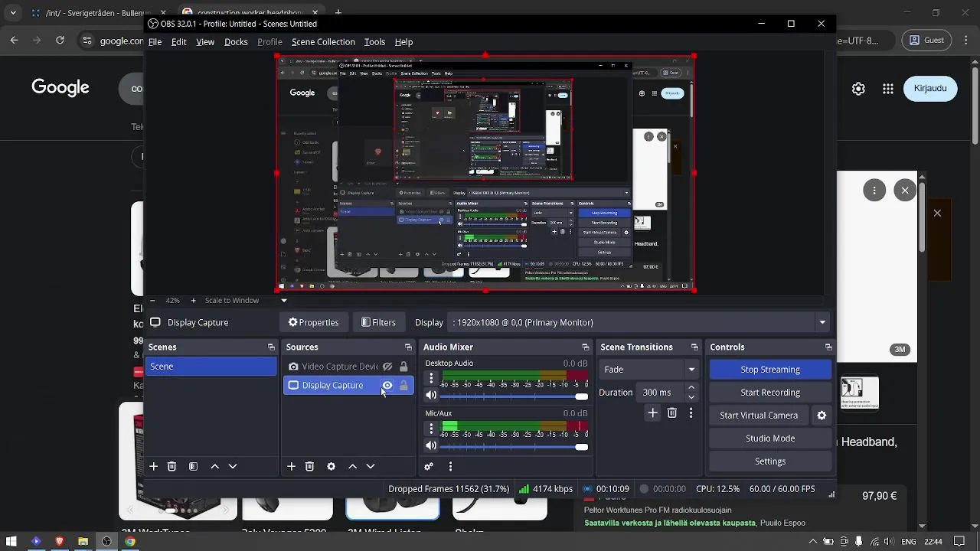Move source down in Sources panel
The width and height of the screenshot is (980, 551).
[371, 466]
